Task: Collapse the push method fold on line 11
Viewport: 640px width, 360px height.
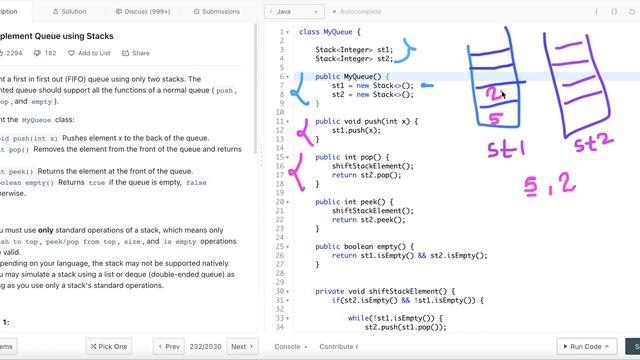Action: 288,122
